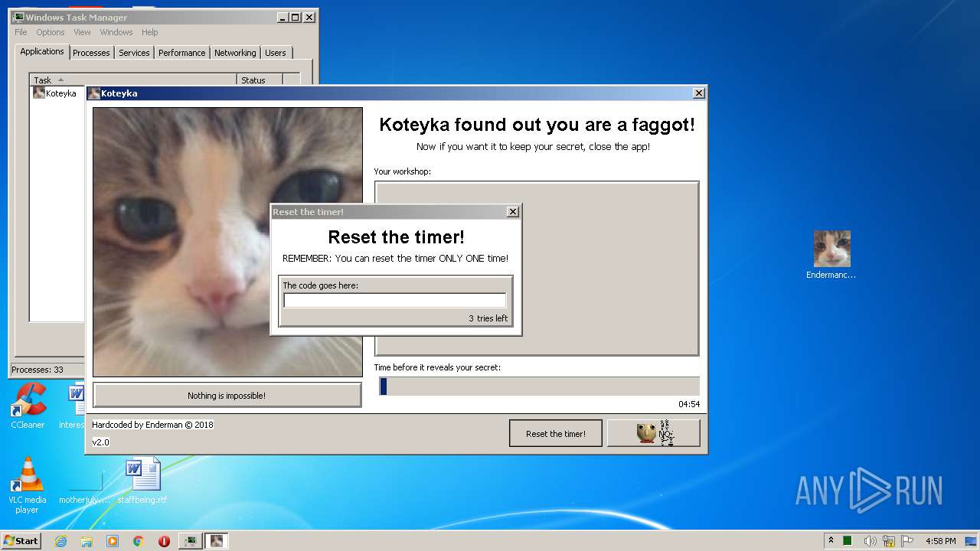
Task: Click the Koteyka title bar cat icon
Action: tap(93, 93)
